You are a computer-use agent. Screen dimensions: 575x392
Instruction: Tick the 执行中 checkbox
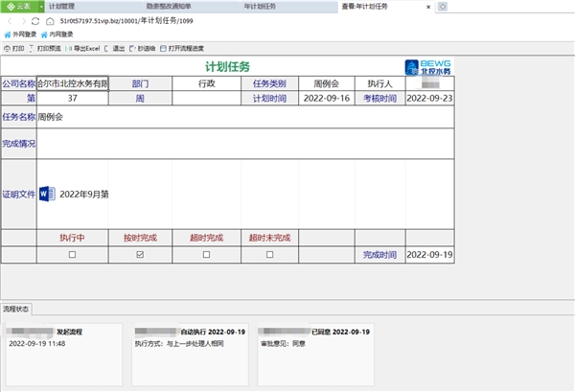72,255
